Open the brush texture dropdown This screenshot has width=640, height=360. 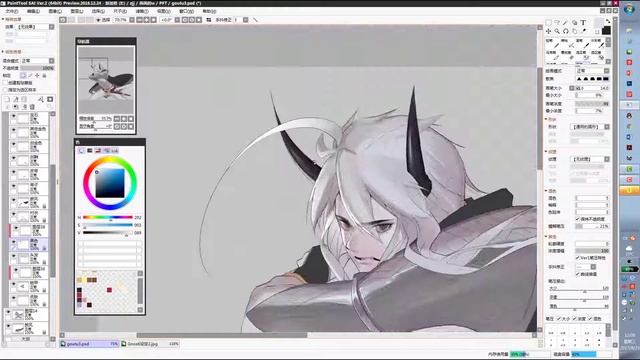click(590, 159)
